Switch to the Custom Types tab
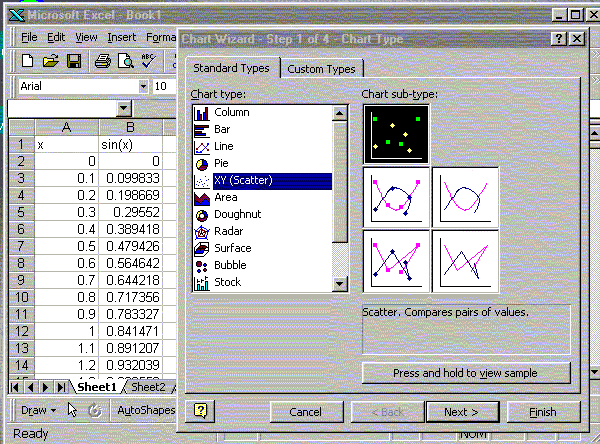This screenshot has height=444, width=600. tap(321, 69)
